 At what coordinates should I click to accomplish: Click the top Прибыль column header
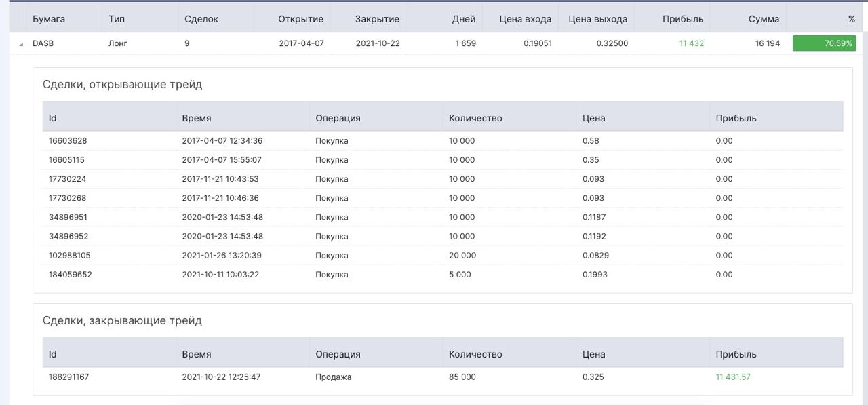(x=683, y=19)
